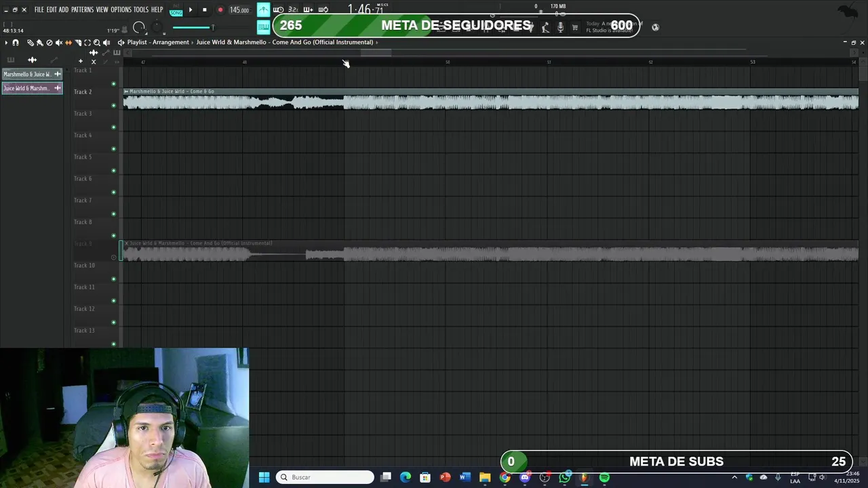Click the master volume knob

(139, 27)
